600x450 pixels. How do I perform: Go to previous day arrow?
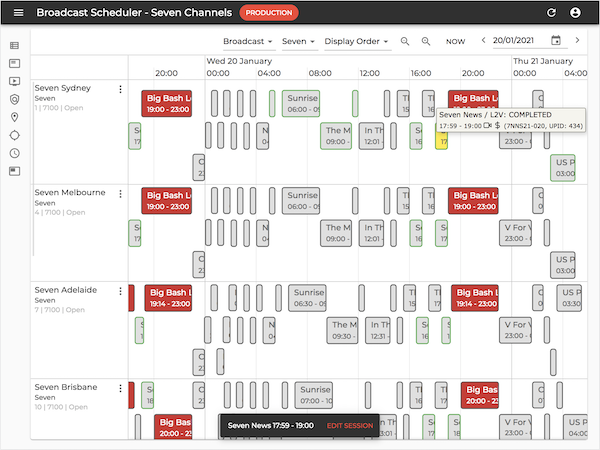coord(483,40)
